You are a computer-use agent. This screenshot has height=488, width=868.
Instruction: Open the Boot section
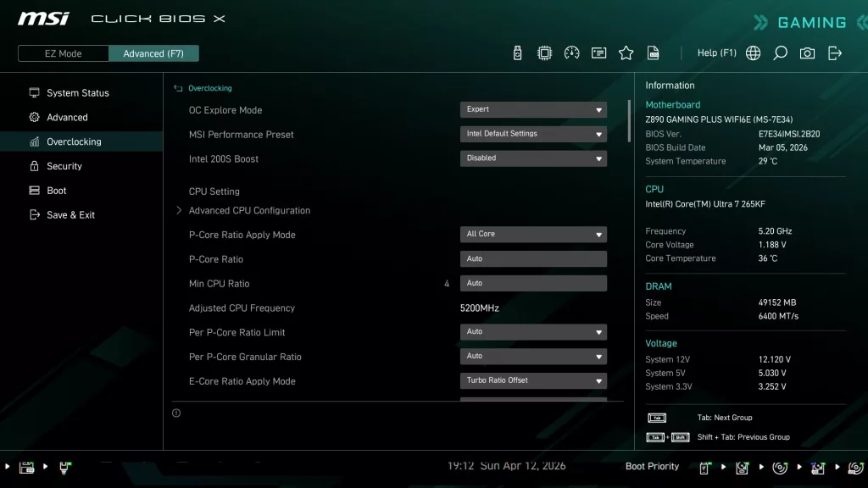click(x=81, y=191)
